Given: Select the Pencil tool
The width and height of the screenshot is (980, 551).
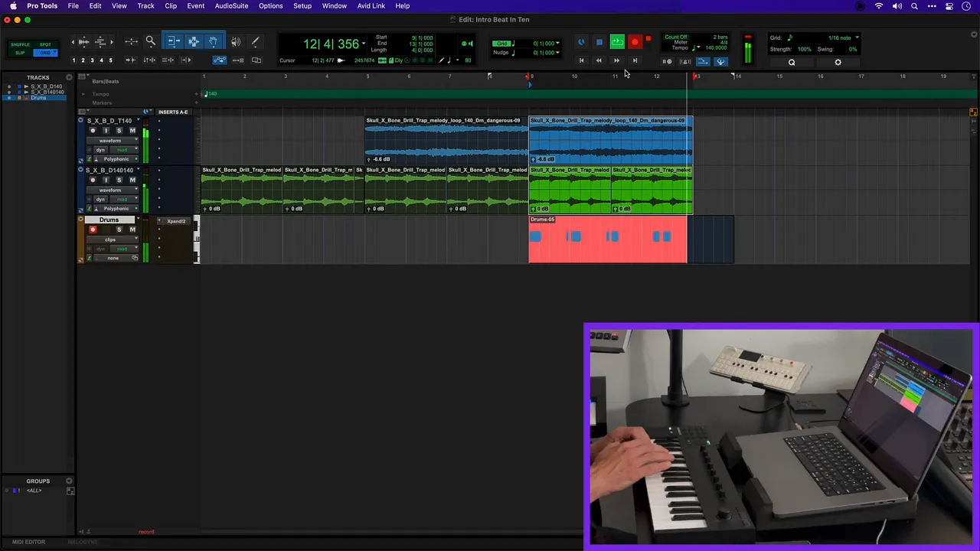Looking at the screenshot, I should click(256, 42).
